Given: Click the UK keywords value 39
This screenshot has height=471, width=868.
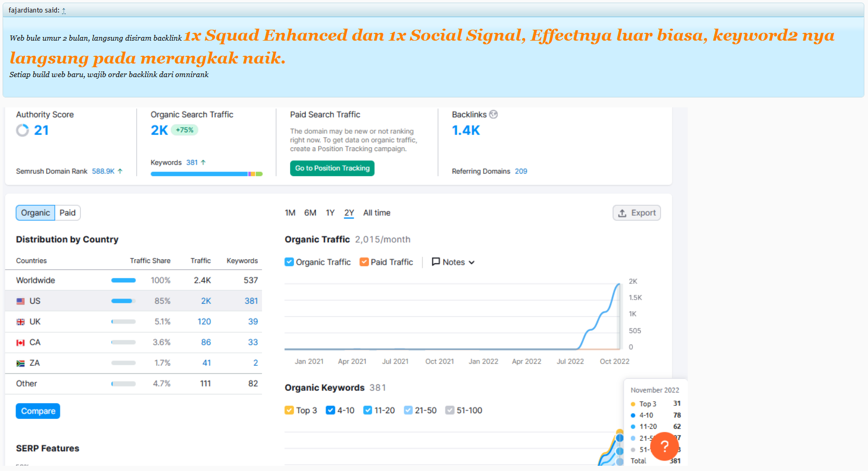Looking at the screenshot, I should (253, 321).
